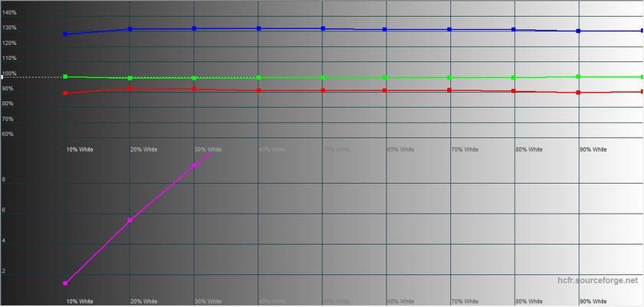Click the green data point at 60% White

385,77
